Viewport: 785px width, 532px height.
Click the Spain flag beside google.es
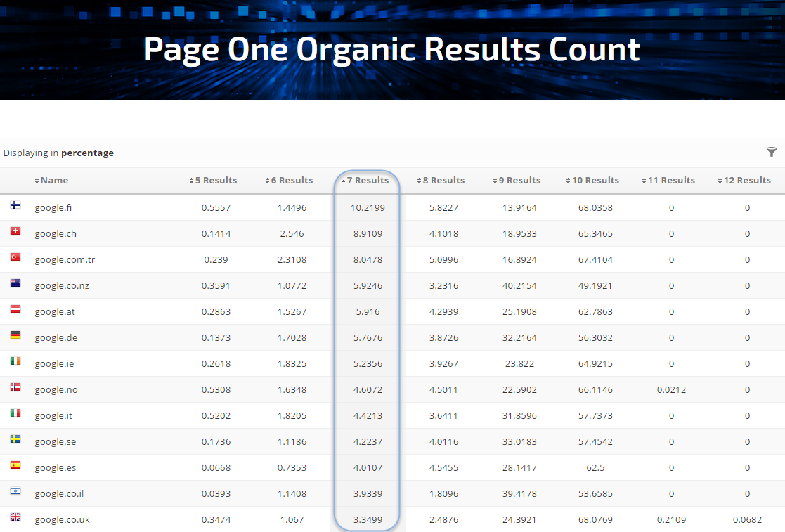coord(15,465)
